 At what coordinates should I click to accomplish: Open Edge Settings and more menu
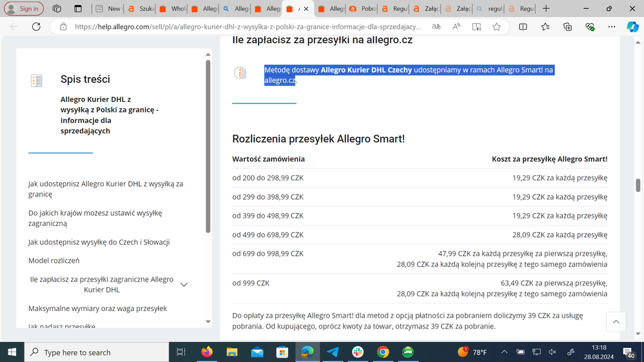coord(612,26)
